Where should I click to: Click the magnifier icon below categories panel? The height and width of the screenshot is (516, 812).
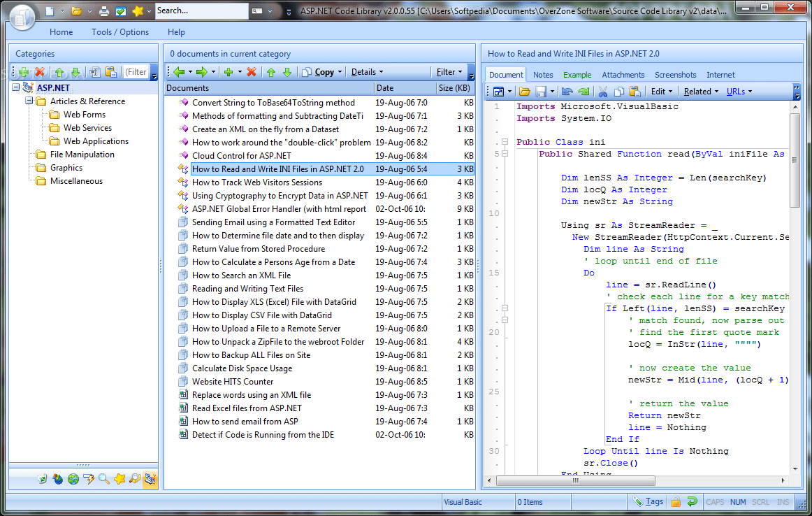pos(103,479)
